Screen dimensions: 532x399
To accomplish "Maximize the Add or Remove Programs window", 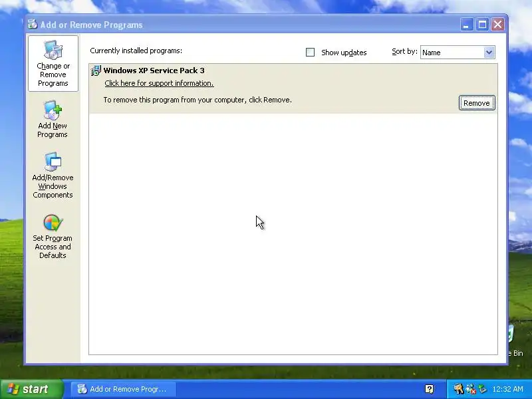I will (482, 25).
